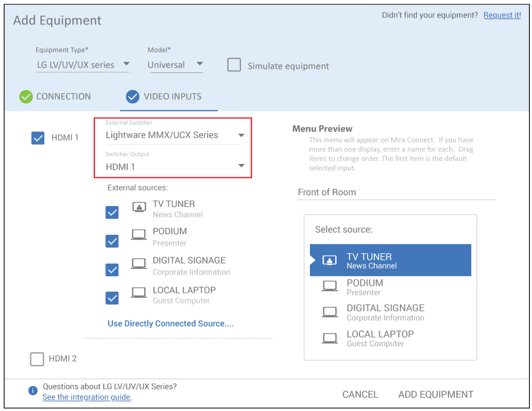Viewport: 532px width, 411px height.
Task: Click the Podium laptop icon in external sources
Action: pos(139,235)
